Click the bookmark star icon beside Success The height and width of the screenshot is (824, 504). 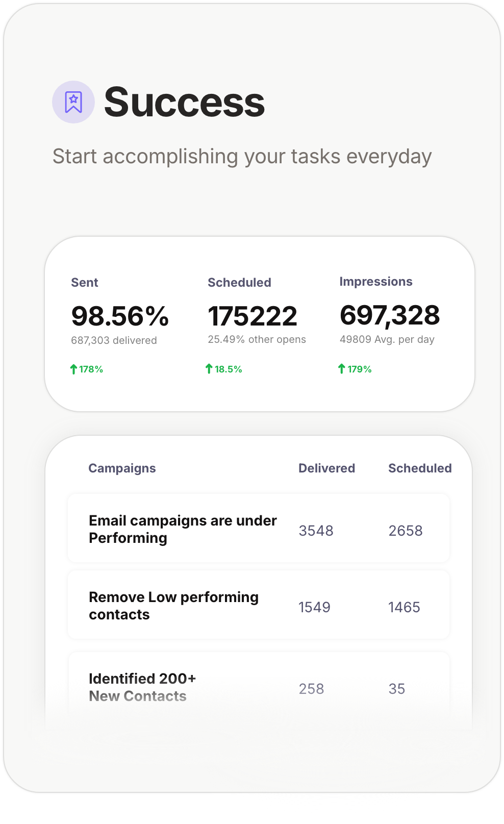pyautogui.click(x=73, y=102)
